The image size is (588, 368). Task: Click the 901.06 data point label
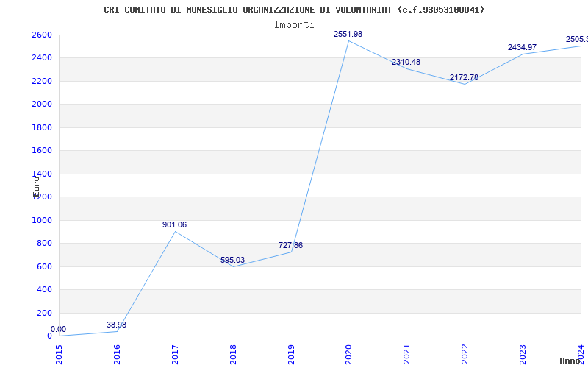(174, 225)
